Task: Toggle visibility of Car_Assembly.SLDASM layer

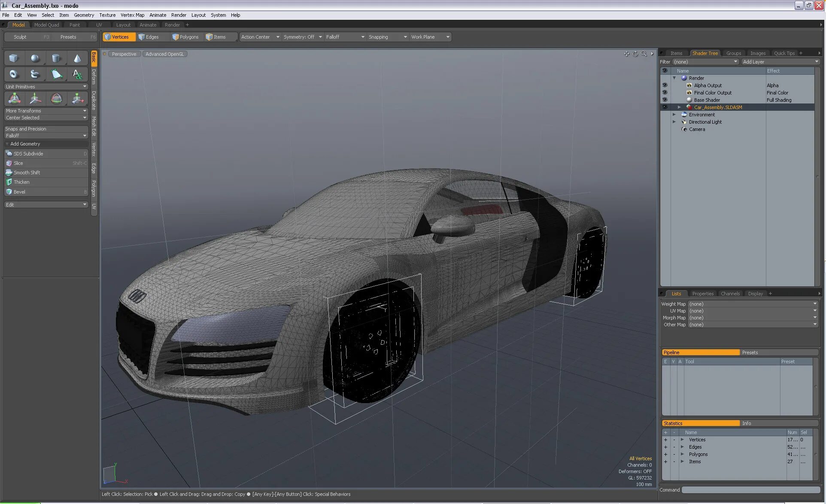Action: [x=665, y=107]
